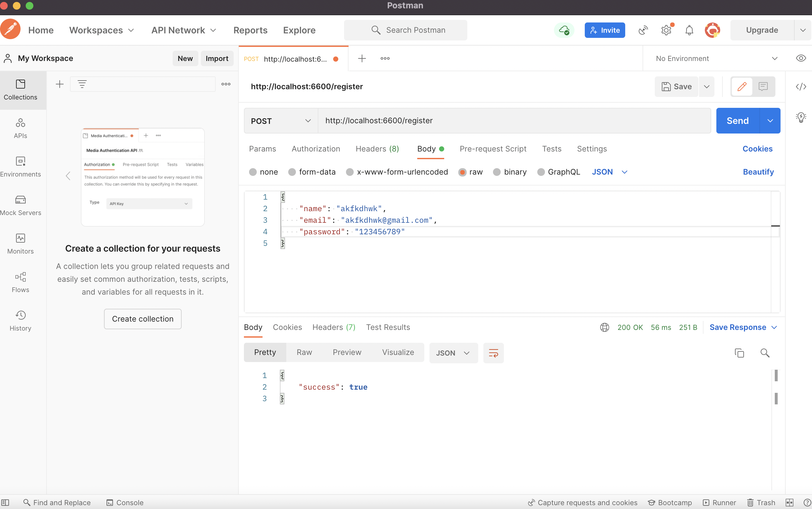Open the Flows sidebar section
This screenshot has width=812, height=509.
click(x=20, y=282)
